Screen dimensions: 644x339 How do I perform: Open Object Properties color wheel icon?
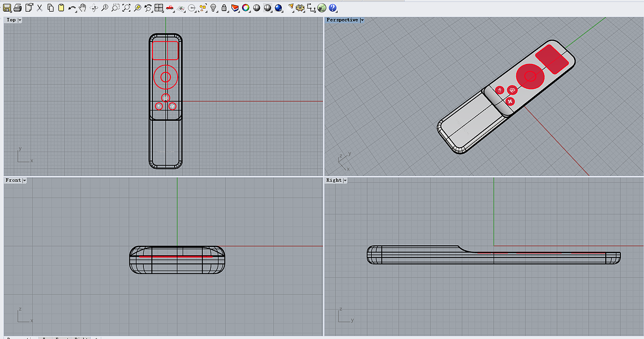(x=246, y=8)
